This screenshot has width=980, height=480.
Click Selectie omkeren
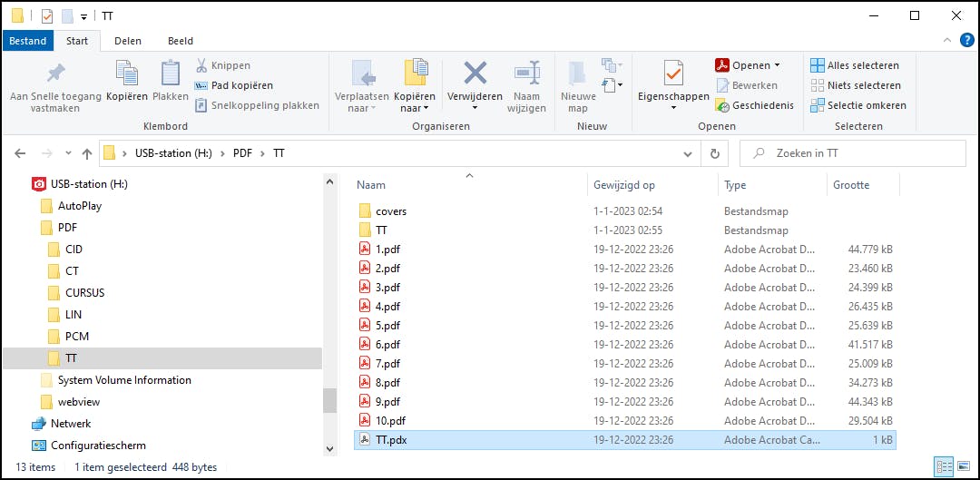click(x=858, y=105)
